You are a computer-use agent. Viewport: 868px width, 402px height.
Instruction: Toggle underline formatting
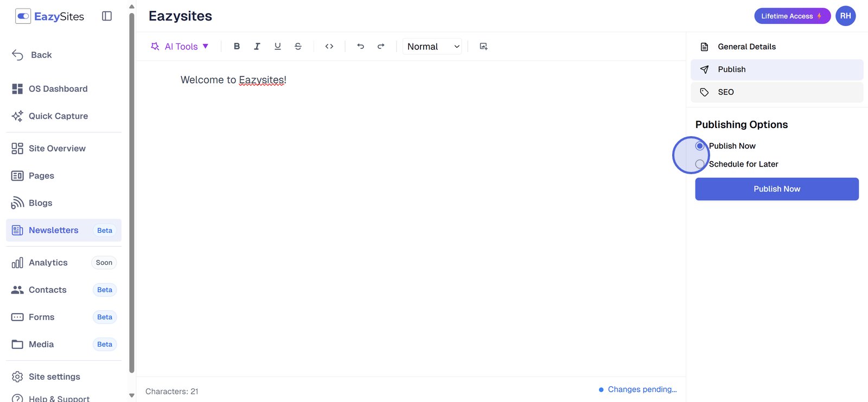click(278, 47)
